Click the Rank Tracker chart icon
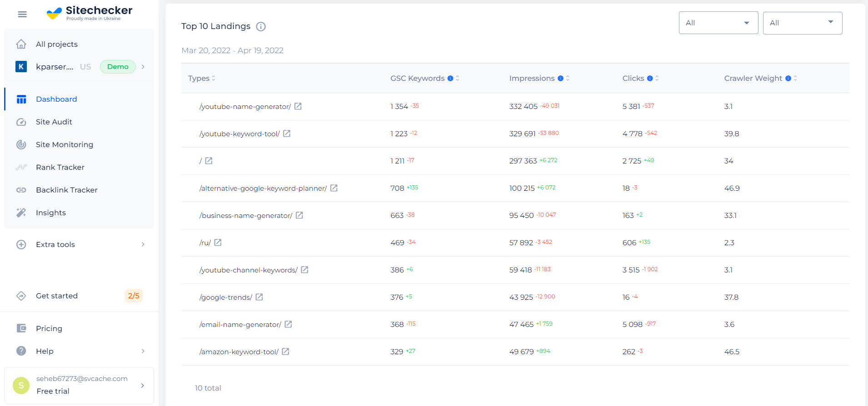This screenshot has height=406, width=868. 21,167
